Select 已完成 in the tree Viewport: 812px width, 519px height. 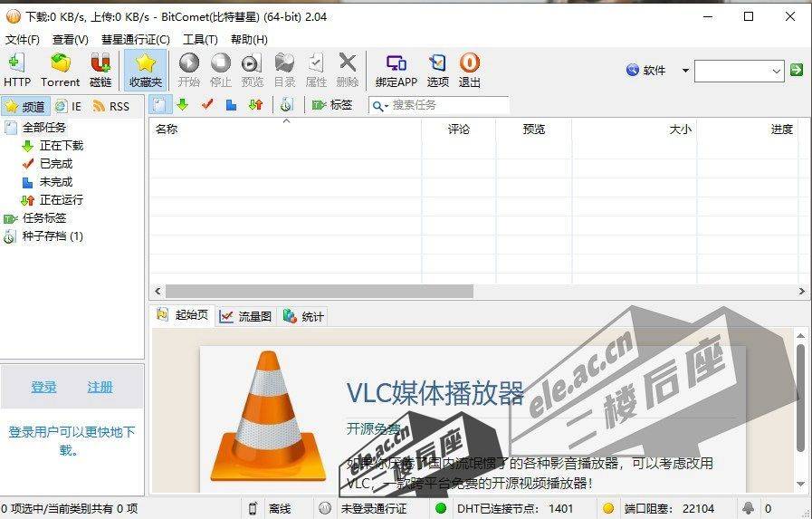click(x=56, y=164)
